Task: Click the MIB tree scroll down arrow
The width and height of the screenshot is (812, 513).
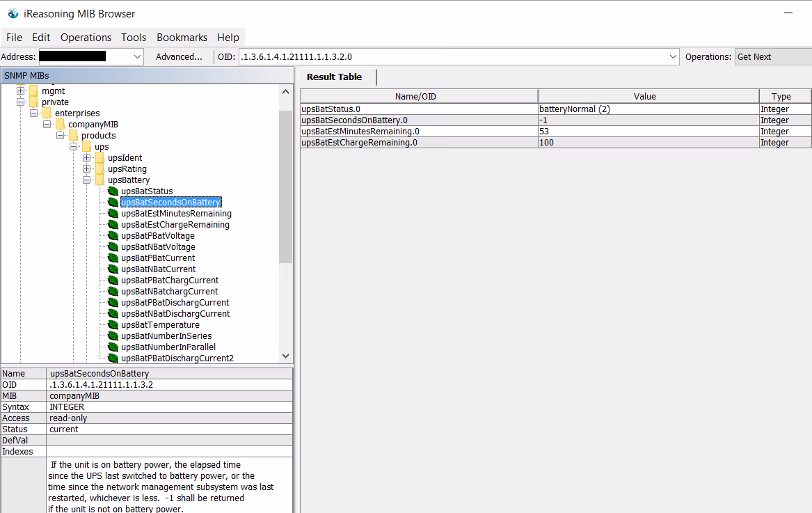Action: pos(285,356)
